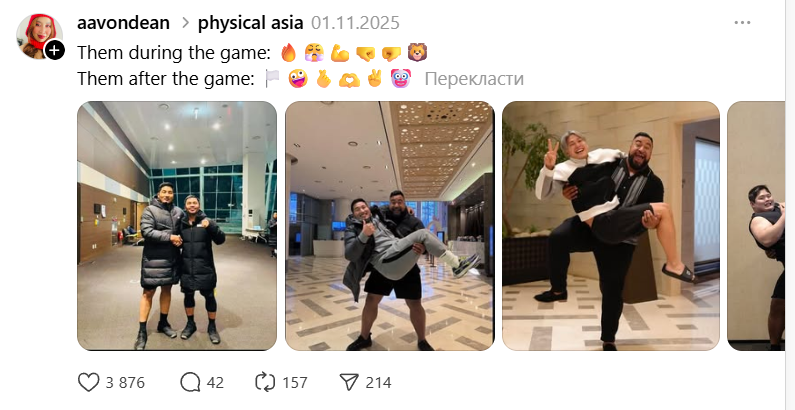
Task: Click the chevron arrow before physical asia
Action: click(185, 23)
